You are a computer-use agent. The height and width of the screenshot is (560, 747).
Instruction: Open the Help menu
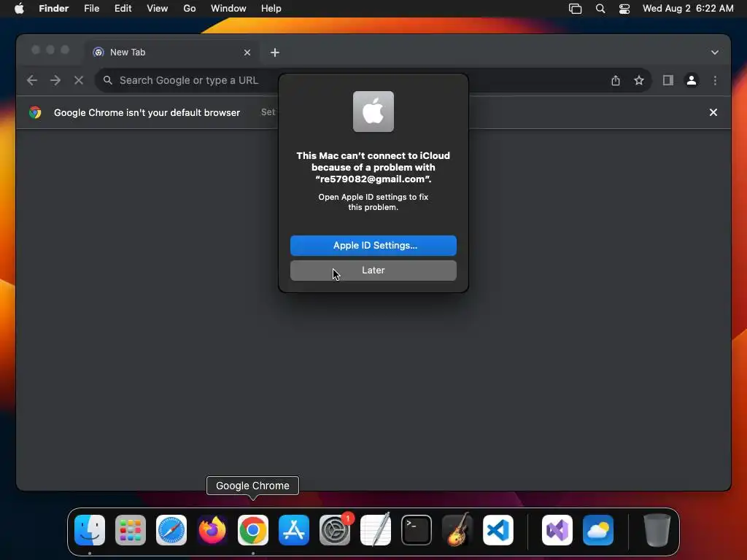[x=271, y=9]
